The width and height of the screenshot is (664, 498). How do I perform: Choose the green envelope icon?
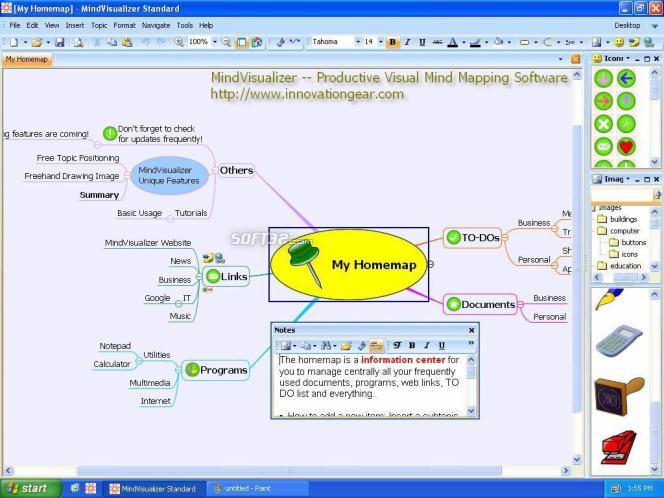tap(603, 147)
